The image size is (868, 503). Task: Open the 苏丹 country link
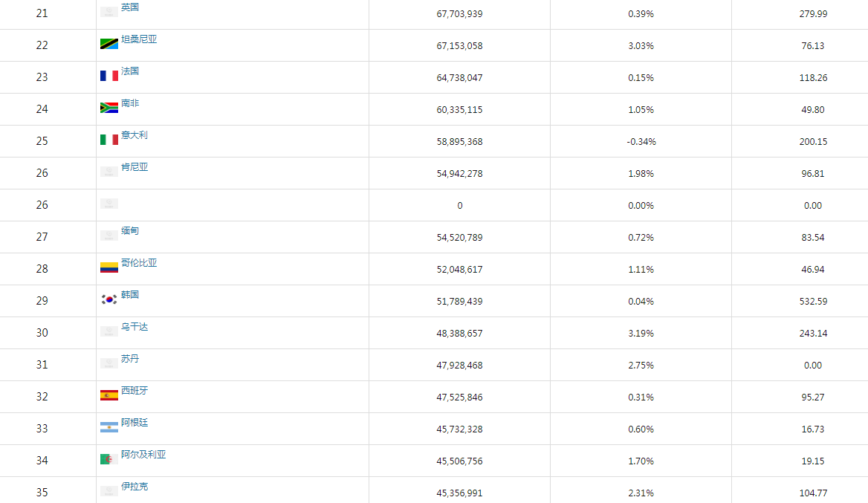[130, 359]
